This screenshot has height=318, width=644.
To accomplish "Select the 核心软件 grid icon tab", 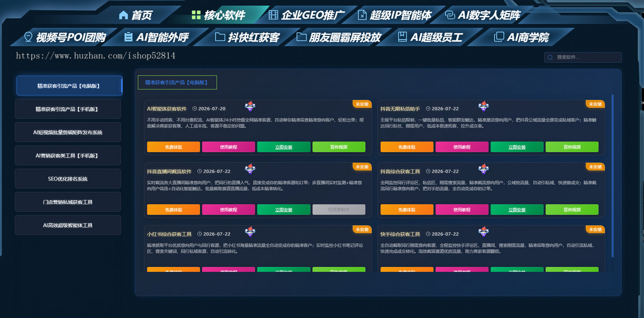I will pos(218,15).
